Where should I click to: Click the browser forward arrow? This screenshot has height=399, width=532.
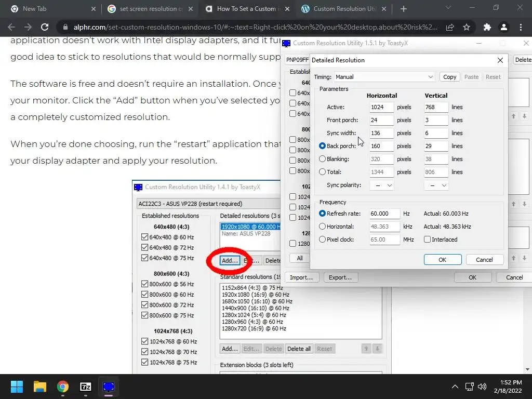pyautogui.click(x=28, y=27)
